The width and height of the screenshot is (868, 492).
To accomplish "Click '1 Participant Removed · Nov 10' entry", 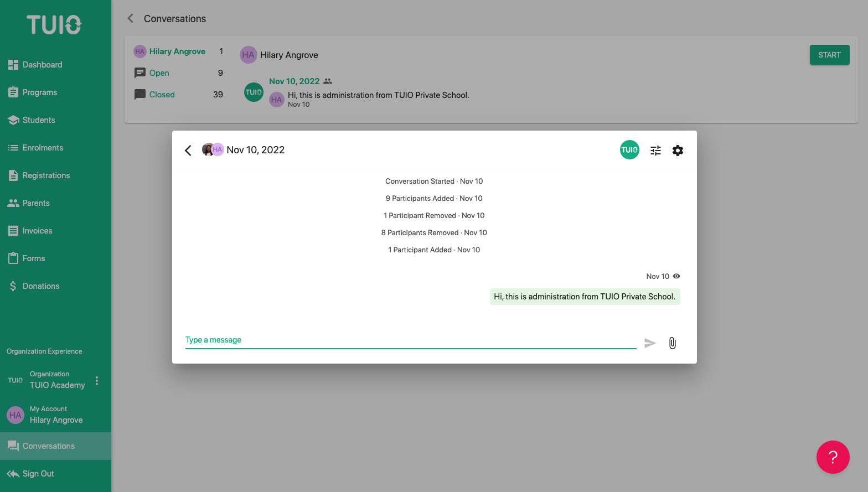I will coord(434,215).
